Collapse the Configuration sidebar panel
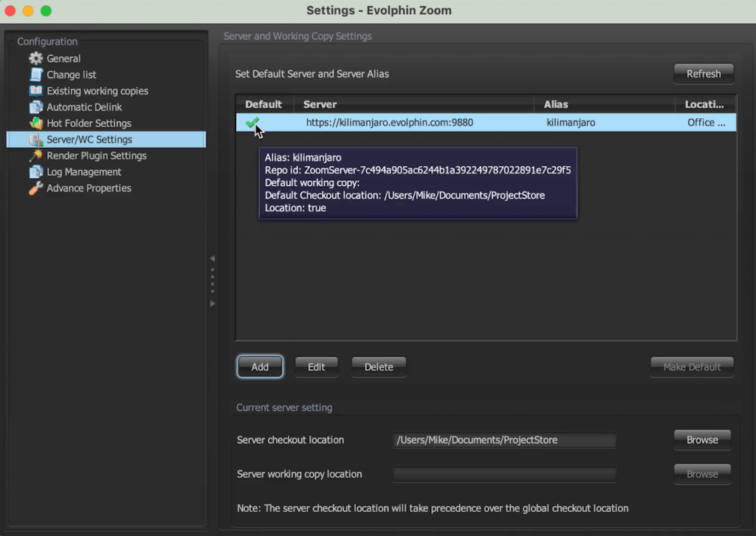756x536 pixels. tap(213, 258)
